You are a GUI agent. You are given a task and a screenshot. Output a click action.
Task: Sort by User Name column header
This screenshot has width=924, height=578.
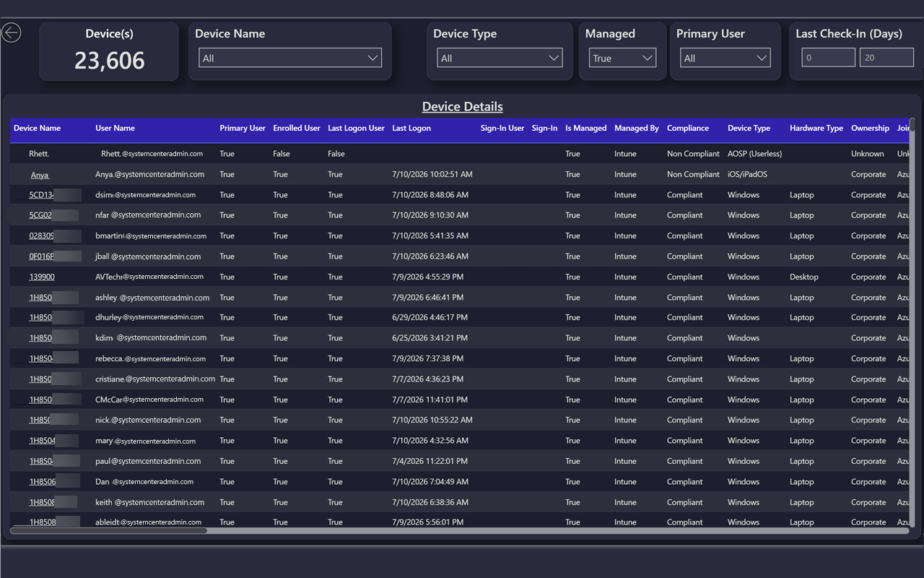pyautogui.click(x=115, y=128)
